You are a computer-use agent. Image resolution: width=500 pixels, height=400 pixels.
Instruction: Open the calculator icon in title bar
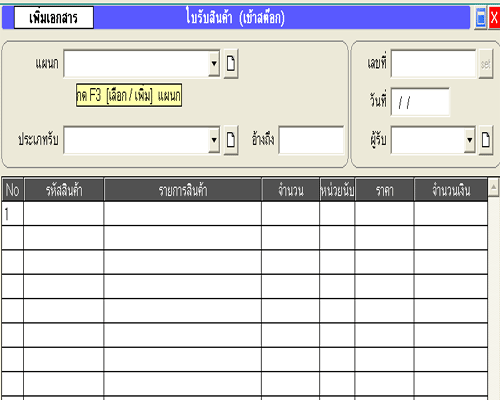pyautogui.click(x=480, y=18)
